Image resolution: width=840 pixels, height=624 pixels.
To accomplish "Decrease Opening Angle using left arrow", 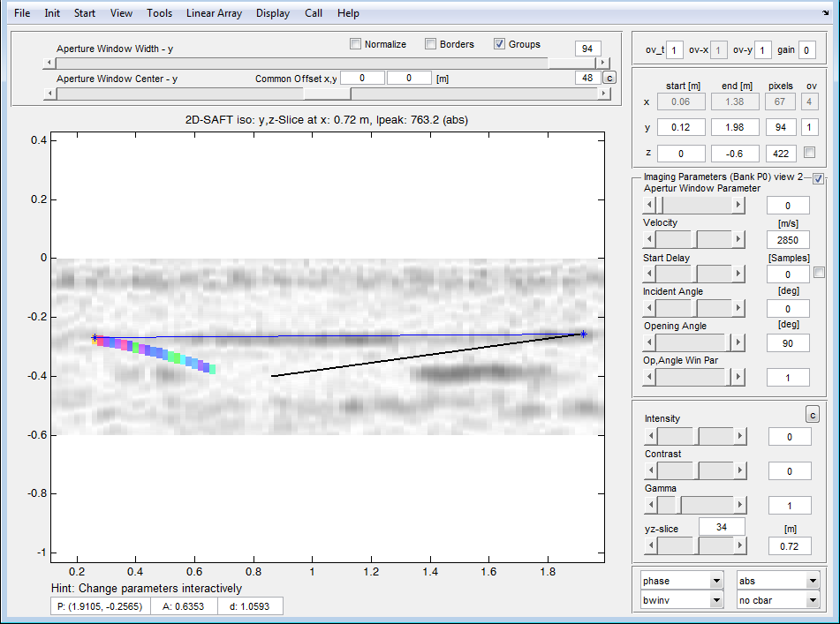I will (x=649, y=342).
